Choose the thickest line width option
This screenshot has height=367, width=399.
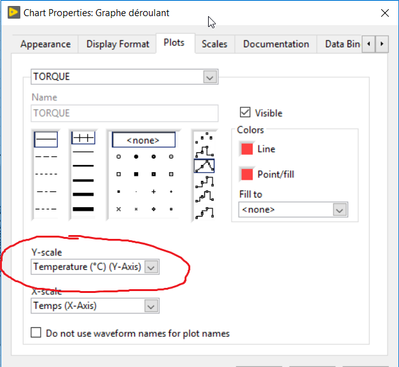[83, 209]
